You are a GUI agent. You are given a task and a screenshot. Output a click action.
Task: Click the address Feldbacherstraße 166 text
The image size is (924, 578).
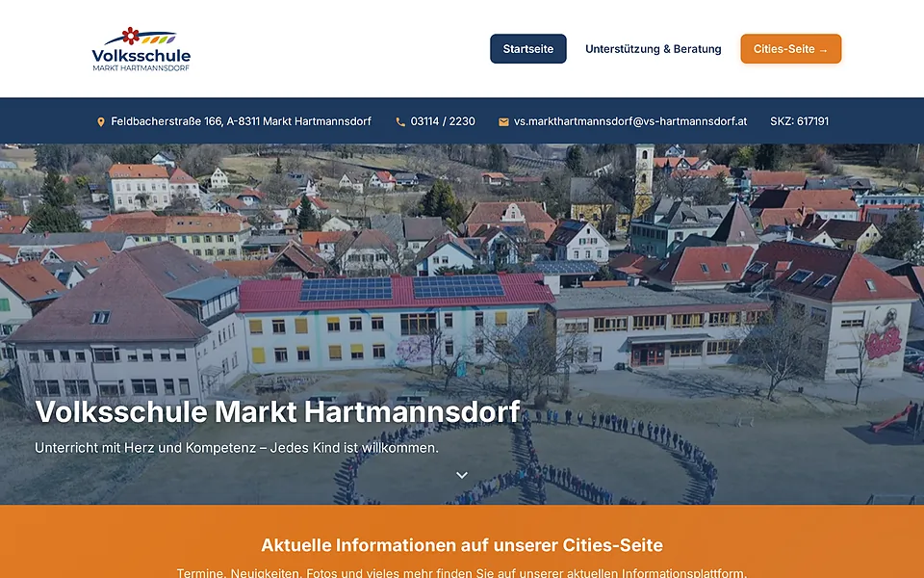[241, 121]
